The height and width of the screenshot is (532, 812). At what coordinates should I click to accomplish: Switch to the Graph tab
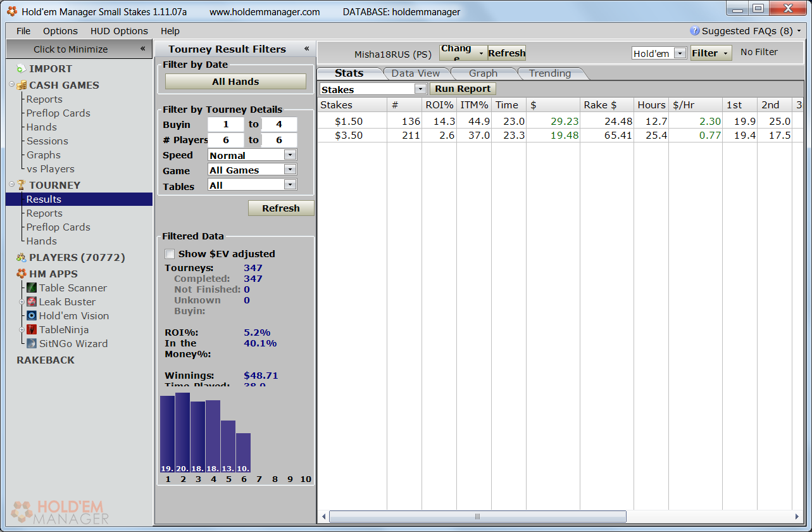483,73
